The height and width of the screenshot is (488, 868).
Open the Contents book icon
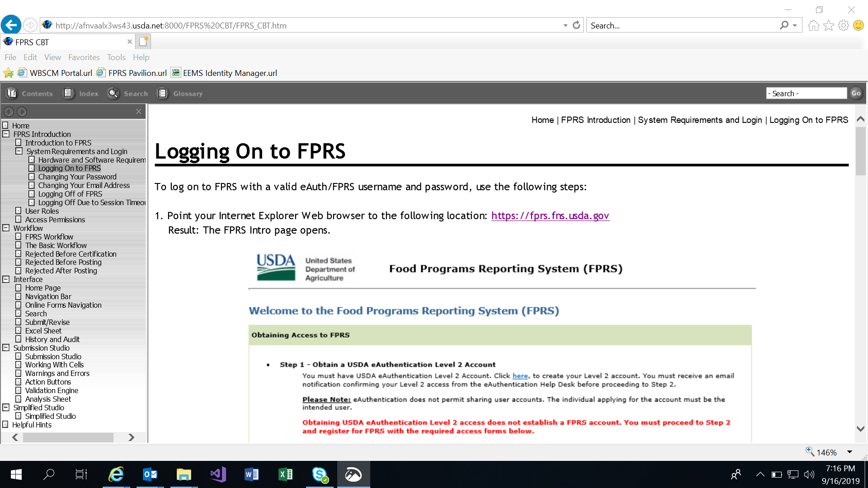click(x=12, y=93)
